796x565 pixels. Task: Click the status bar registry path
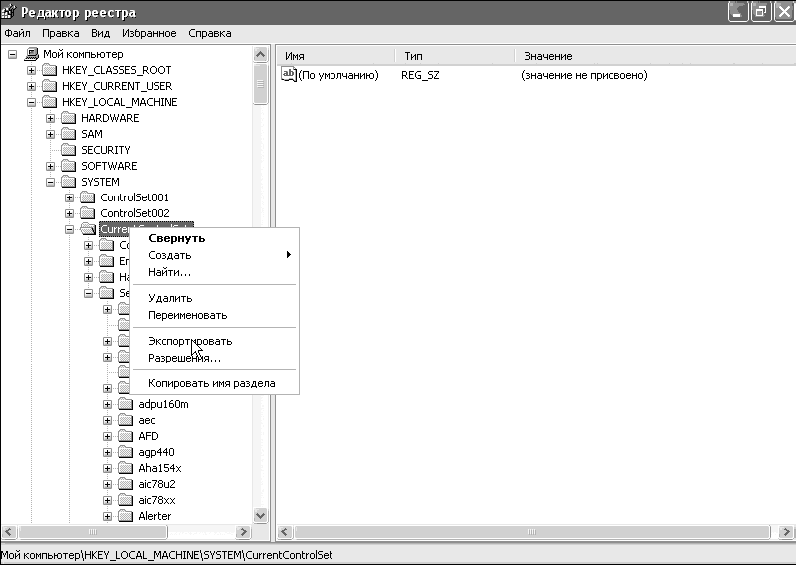point(167,555)
